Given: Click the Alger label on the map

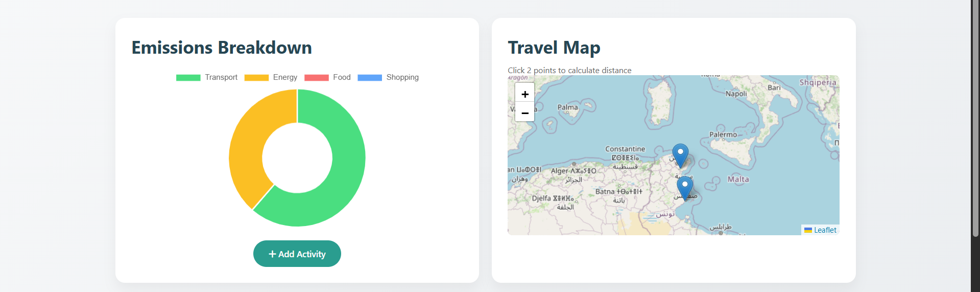Looking at the screenshot, I should (559, 171).
